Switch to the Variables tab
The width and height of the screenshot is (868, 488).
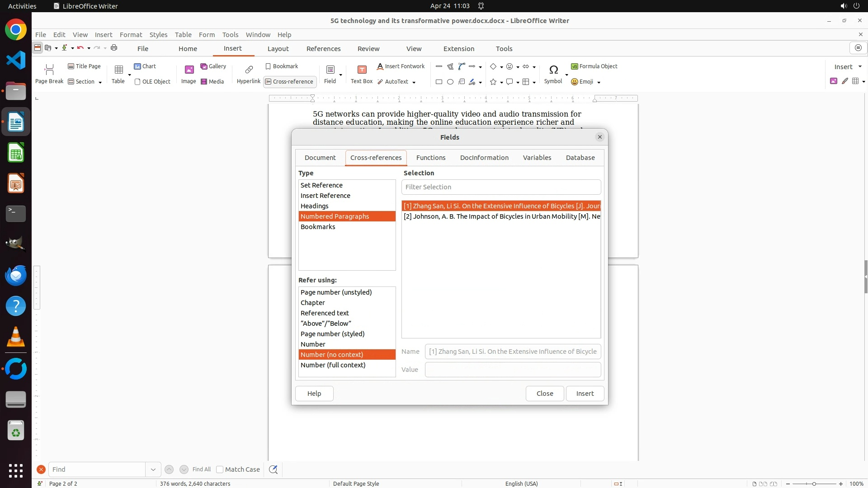click(x=537, y=158)
